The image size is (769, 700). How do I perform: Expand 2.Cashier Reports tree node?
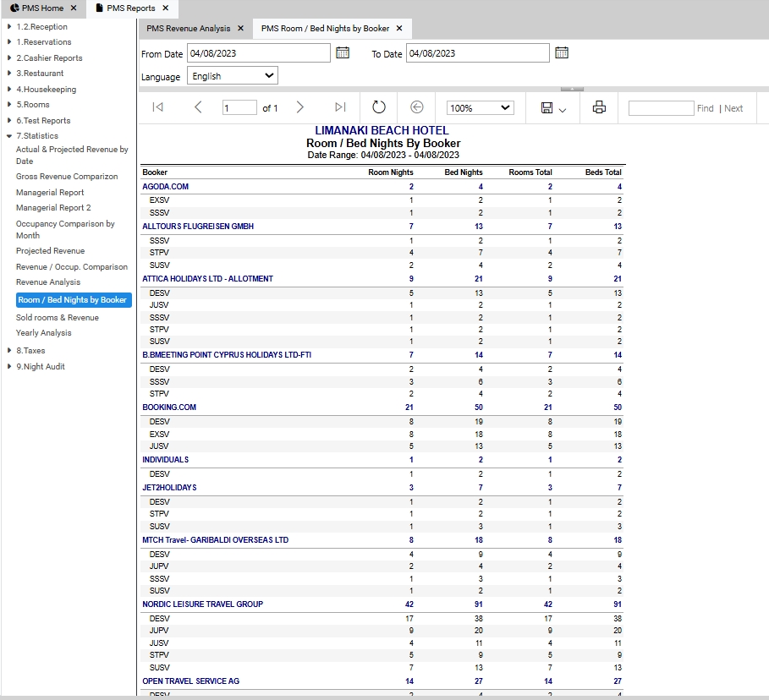(x=9, y=57)
